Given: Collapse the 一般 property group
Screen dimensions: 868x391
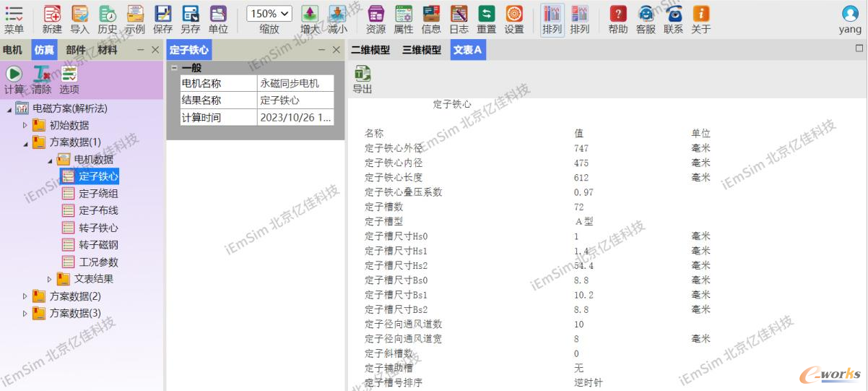Looking at the screenshot, I should (x=174, y=68).
